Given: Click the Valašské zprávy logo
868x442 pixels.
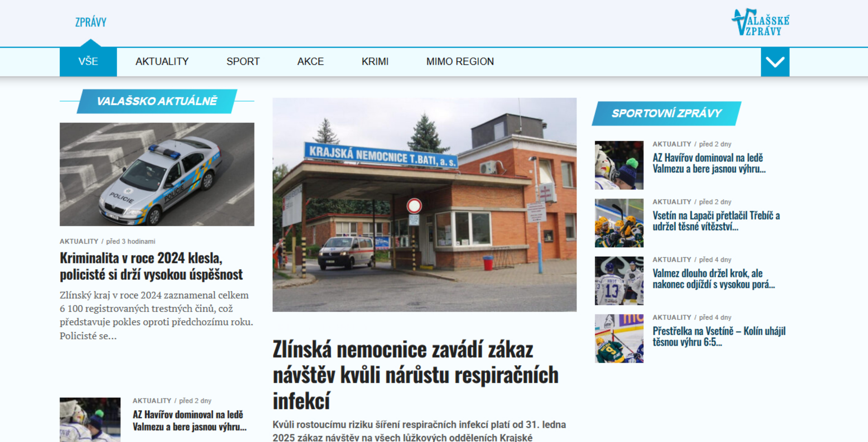Looking at the screenshot, I should pos(759,21).
